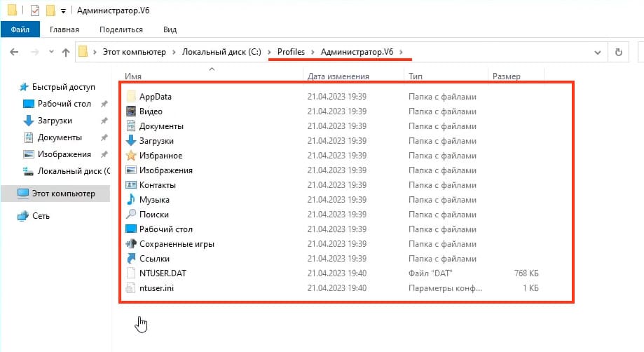The width and height of the screenshot is (644, 352).
Task: Navigate to Этот компьютер breadcrumb
Action: [135, 52]
